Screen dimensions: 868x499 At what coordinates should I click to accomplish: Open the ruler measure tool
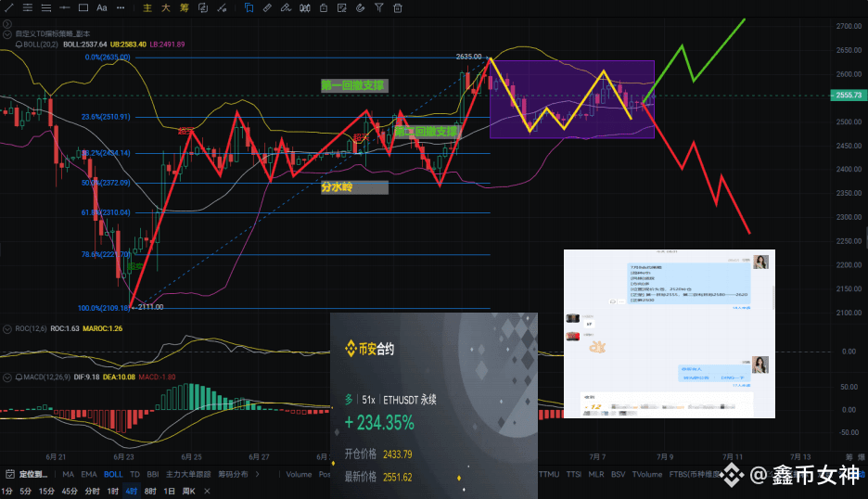point(267,7)
